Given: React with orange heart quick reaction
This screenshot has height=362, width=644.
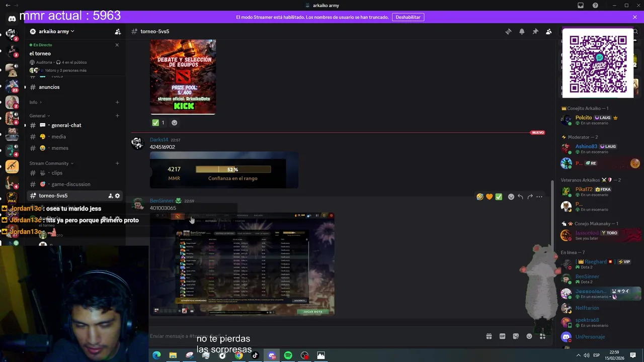Looking at the screenshot, I should coord(489,197).
